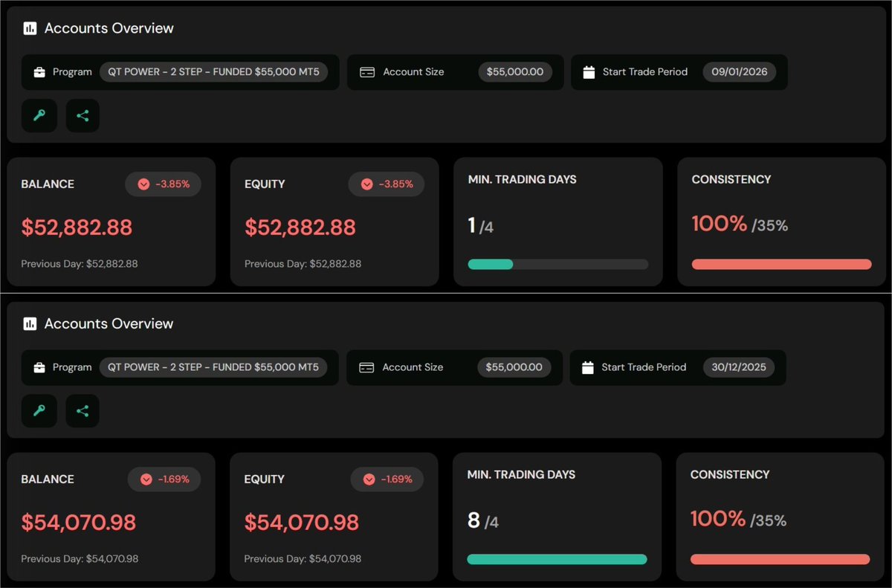
Task: Click the Consistency bar in the 30/12/2025 account
Action: 780,559
